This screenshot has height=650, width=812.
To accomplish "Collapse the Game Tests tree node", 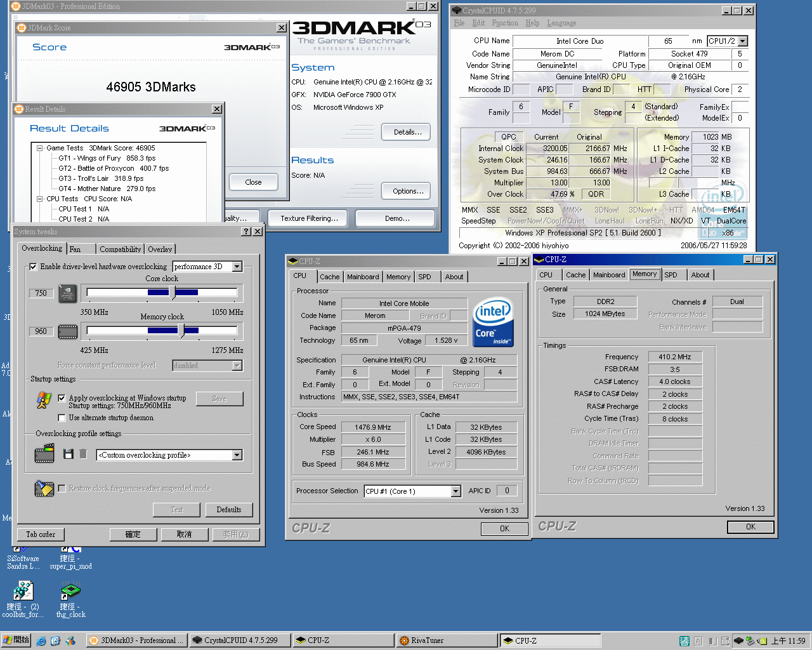I will (39, 148).
